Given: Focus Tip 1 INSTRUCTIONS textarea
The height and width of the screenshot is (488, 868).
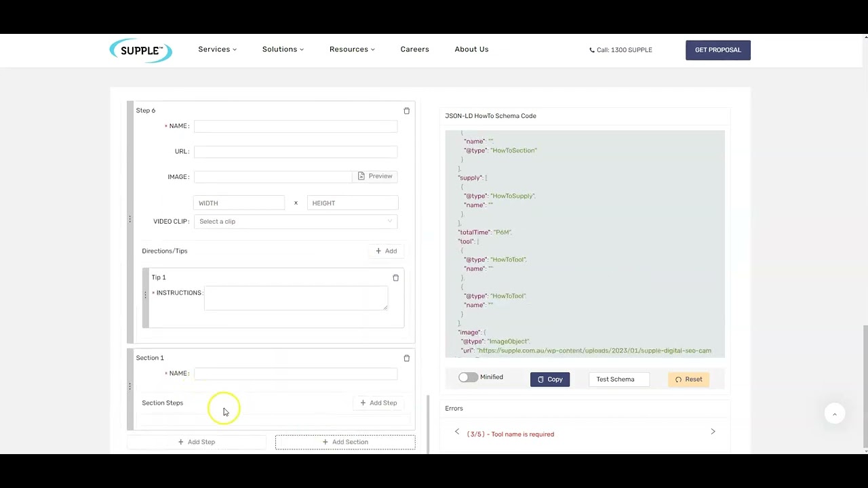Looking at the screenshot, I should point(296,298).
